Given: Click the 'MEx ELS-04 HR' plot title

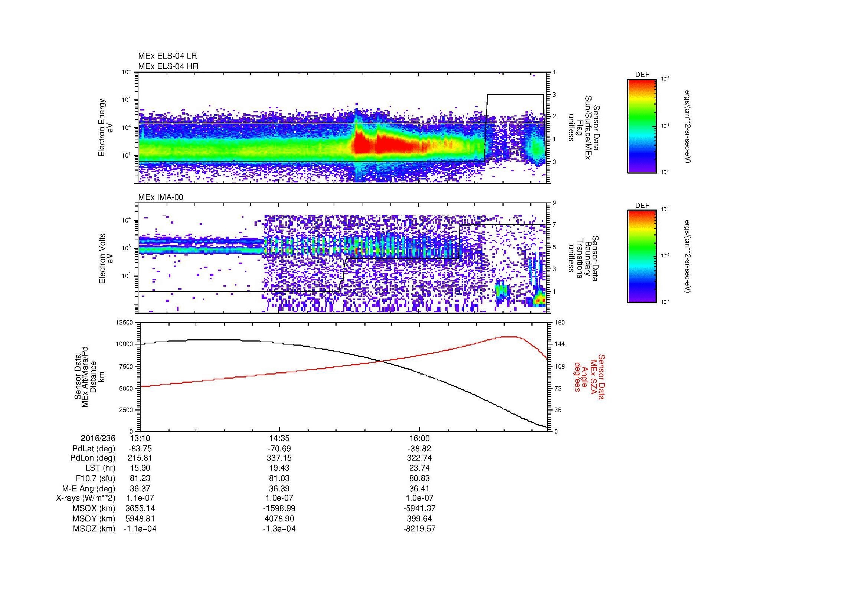Looking at the screenshot, I should pyautogui.click(x=168, y=66).
